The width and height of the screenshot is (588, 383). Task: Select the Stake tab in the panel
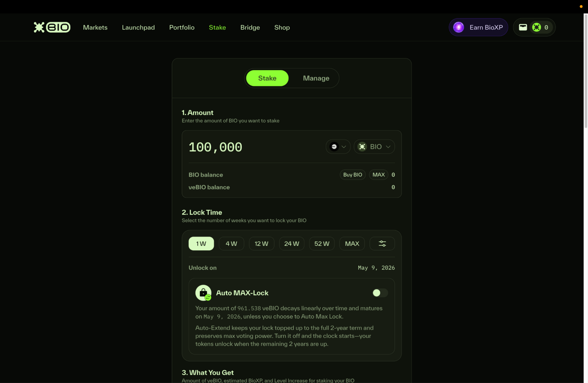point(267,78)
